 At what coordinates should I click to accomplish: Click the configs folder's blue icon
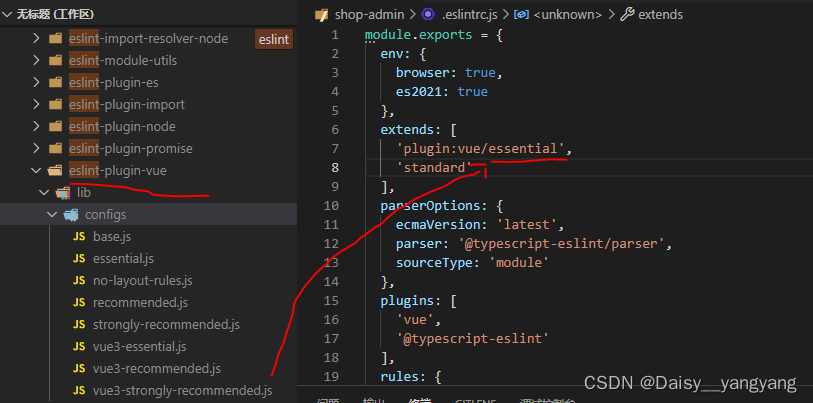[71, 215]
